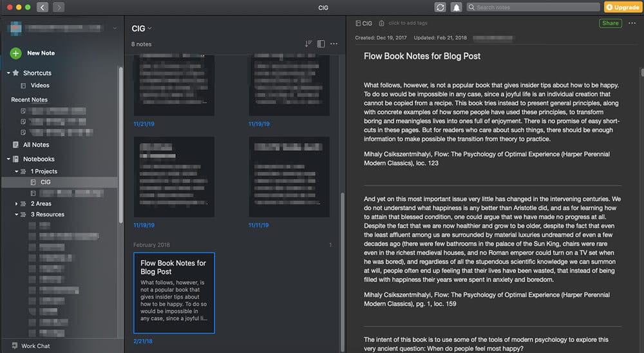Expand the 2 Areas stack

(x=17, y=204)
